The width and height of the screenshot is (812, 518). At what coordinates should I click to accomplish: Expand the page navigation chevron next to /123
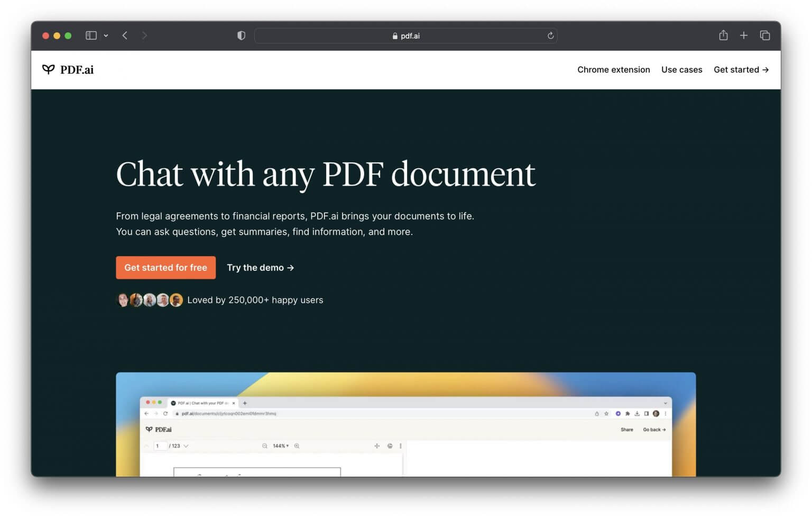point(186,446)
